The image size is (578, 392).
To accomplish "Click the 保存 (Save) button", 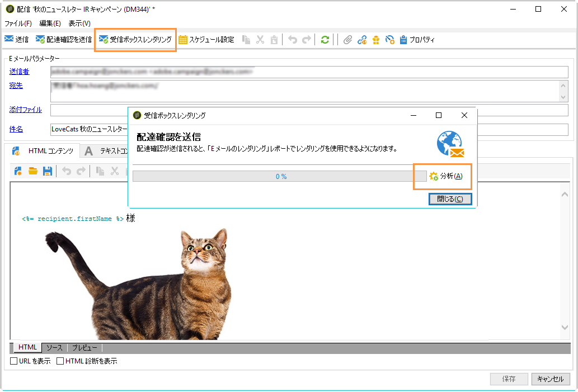I will tap(509, 379).
